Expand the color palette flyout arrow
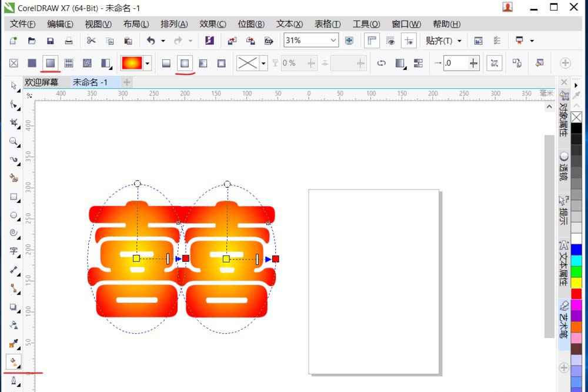Image resolution: width=588 pixels, height=392 pixels. 576,85
